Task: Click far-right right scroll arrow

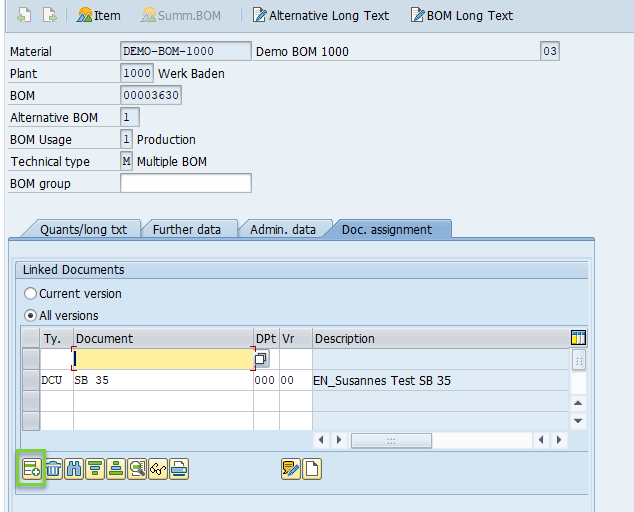Action: [x=559, y=440]
